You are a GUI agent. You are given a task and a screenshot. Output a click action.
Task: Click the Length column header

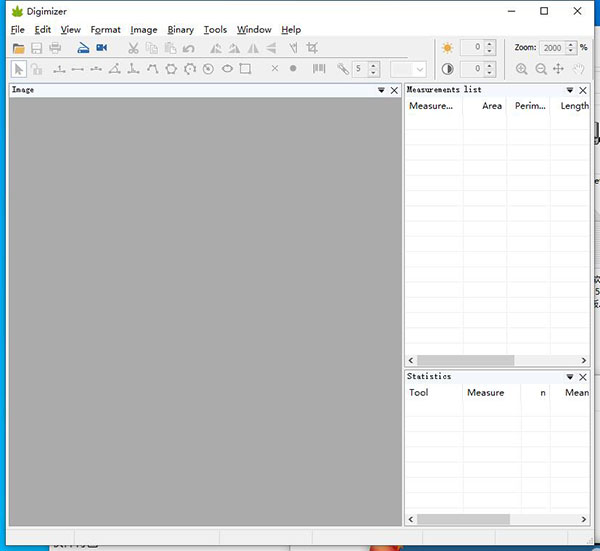(x=570, y=106)
